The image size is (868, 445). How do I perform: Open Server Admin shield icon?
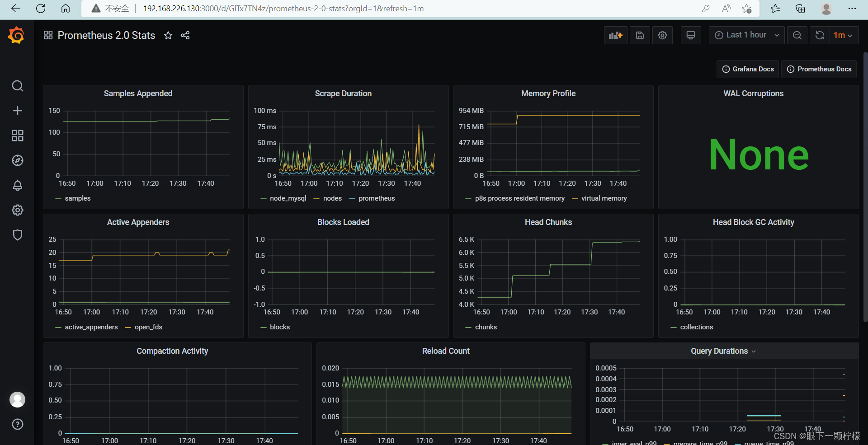pos(18,235)
